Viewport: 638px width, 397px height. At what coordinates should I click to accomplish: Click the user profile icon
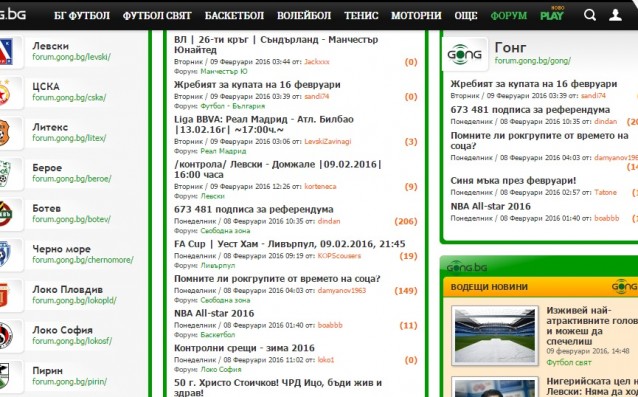coord(615,15)
